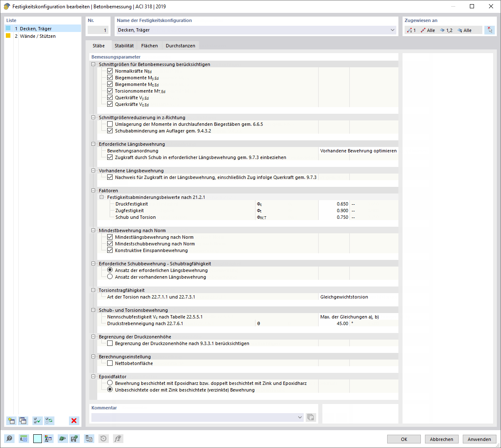501x448 pixels.
Task: Toggle Schubabminderung am Auflager checkbox
Action: 110,131
